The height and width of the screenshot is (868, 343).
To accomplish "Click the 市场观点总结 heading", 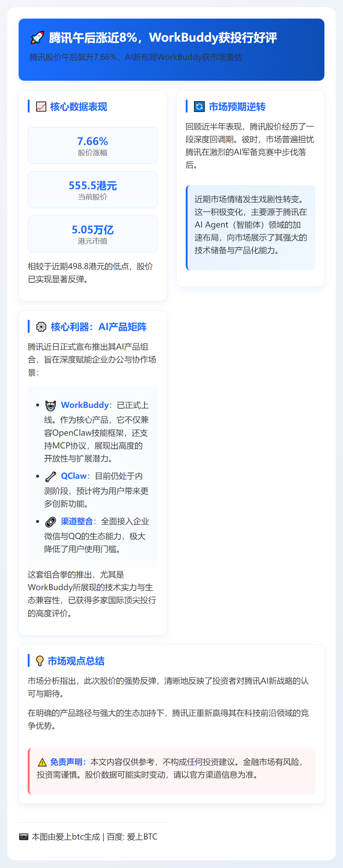I will pos(76,661).
